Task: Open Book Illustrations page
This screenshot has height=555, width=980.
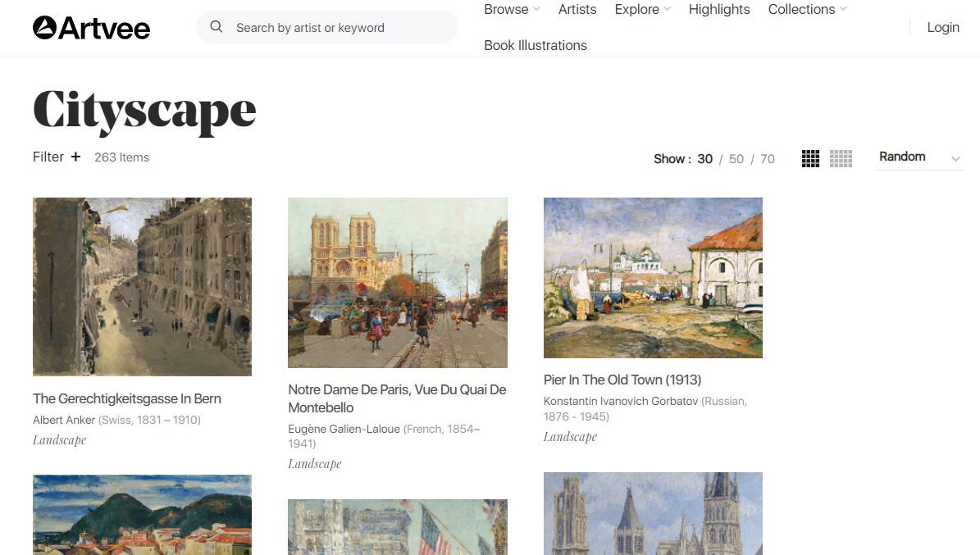Action: click(535, 45)
